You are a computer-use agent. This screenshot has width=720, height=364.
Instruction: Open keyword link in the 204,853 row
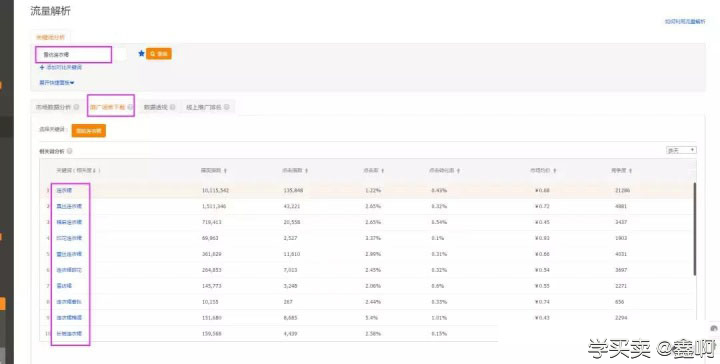(69, 270)
